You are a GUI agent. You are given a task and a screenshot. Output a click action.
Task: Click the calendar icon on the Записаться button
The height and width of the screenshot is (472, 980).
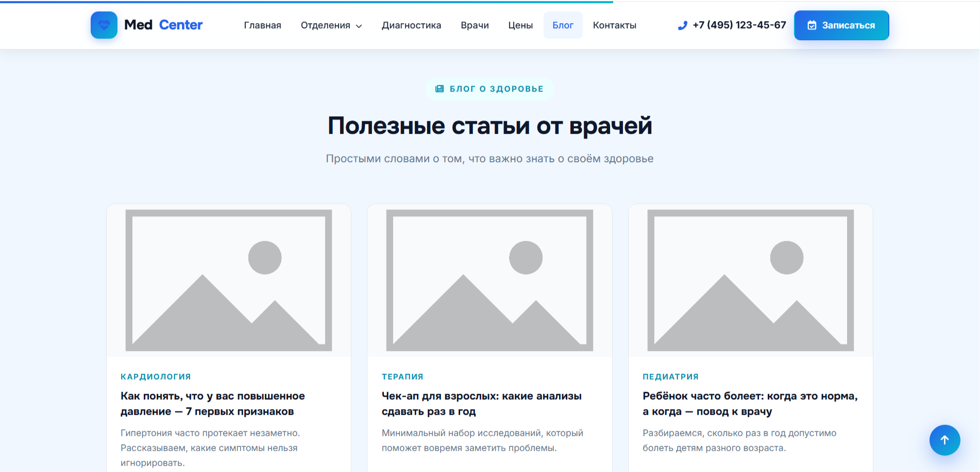(x=812, y=25)
